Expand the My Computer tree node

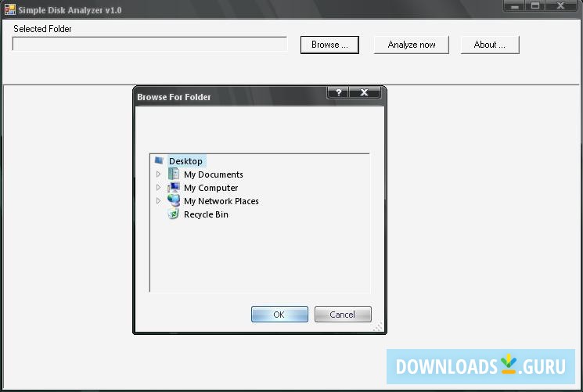coord(158,188)
